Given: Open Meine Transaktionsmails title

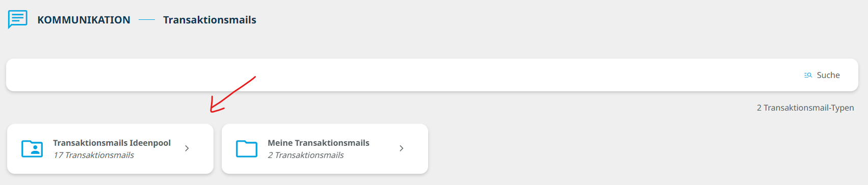Looking at the screenshot, I should pyautogui.click(x=319, y=143).
